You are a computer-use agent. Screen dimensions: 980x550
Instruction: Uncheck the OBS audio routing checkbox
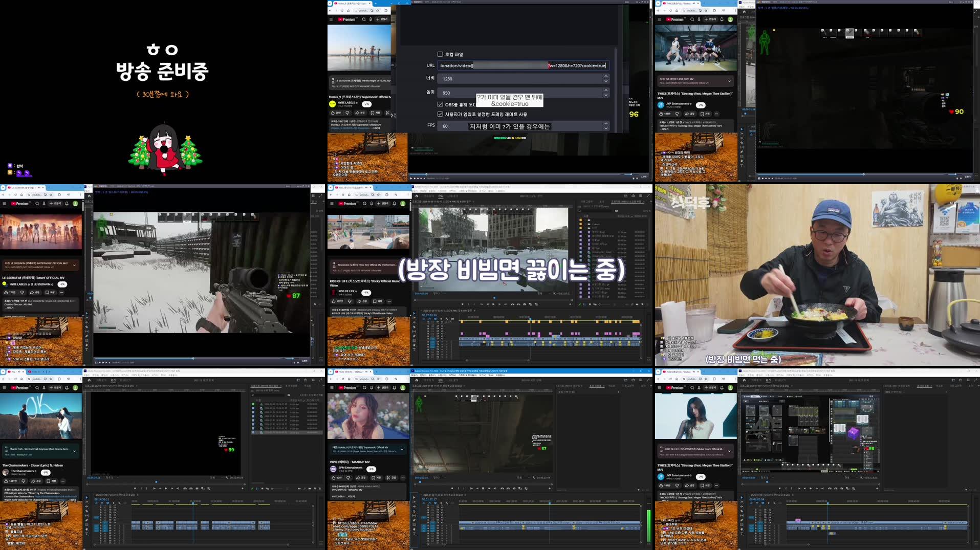click(440, 104)
